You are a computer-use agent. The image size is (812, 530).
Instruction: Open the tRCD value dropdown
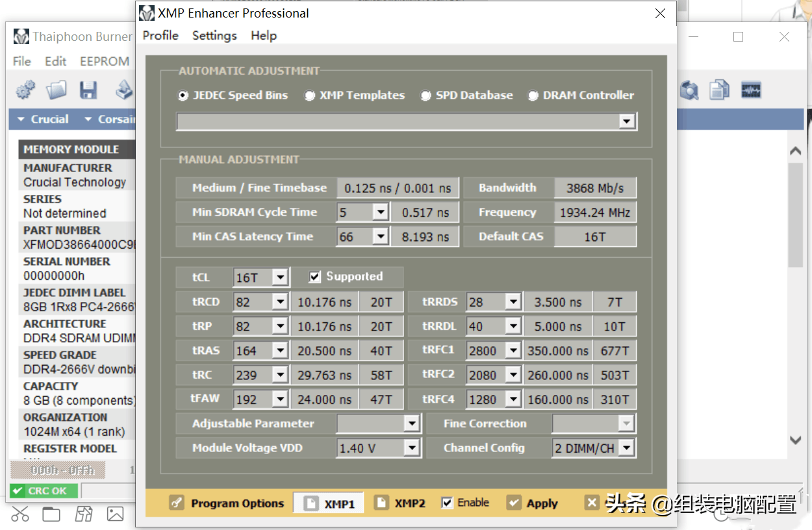(x=280, y=302)
